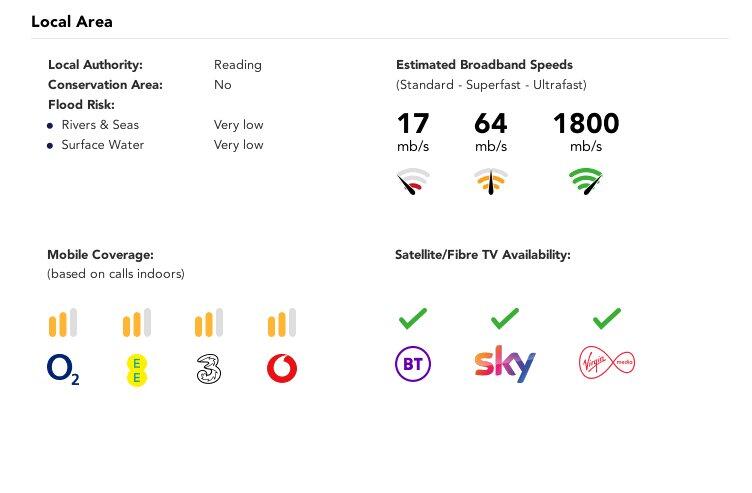Click the purple BT logo
Viewport: 752px width, 493px height.
pyautogui.click(x=412, y=365)
